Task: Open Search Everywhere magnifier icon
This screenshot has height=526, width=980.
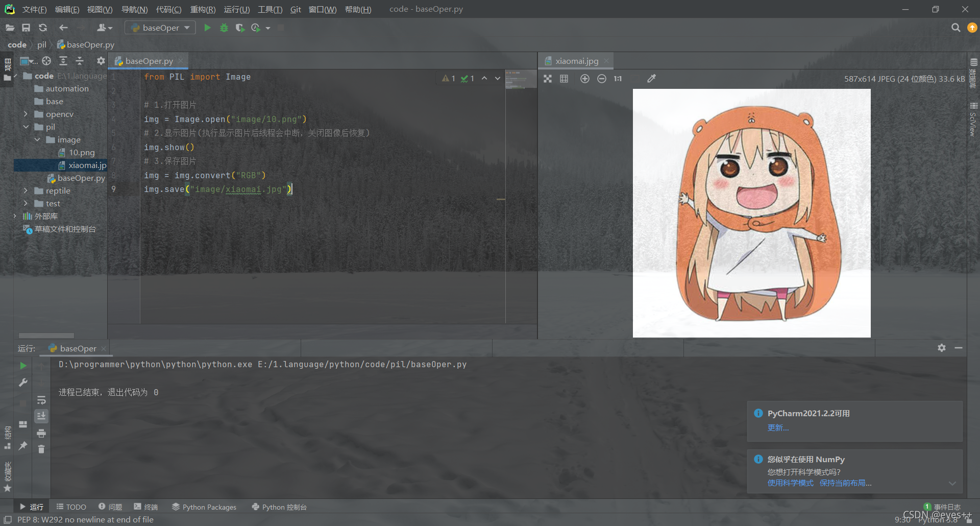Action: click(955, 28)
